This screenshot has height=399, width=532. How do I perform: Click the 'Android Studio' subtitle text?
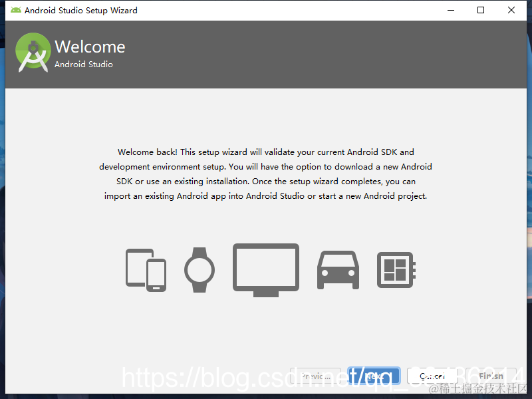click(84, 64)
